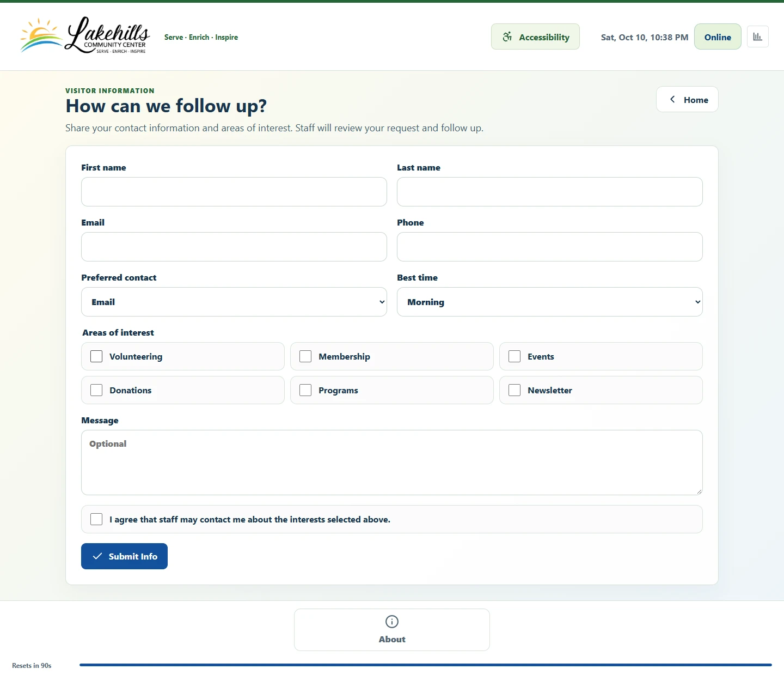Check the Volunteering interest box
784x675 pixels.
(96, 356)
